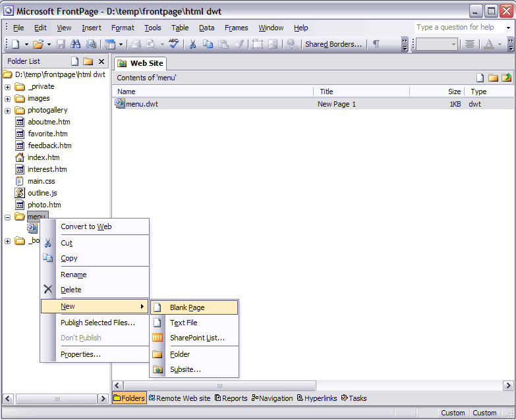This screenshot has height=420, width=516.
Task: Switch to Hyperlinks view
Action: [317, 398]
